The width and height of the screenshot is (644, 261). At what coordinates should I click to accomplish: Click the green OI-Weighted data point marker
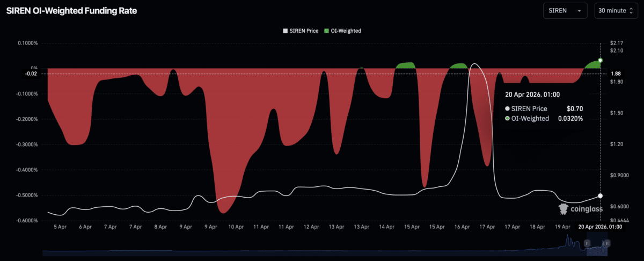tap(601, 60)
